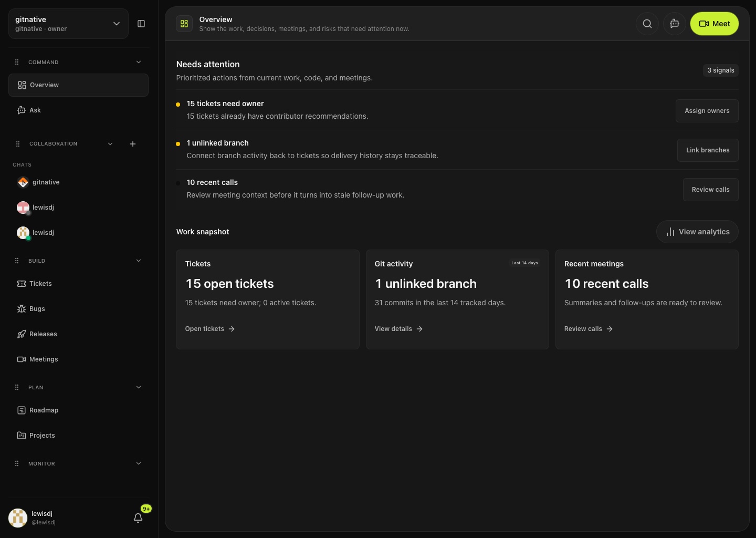Follow Review calls link in Recent meetings card
The width and height of the screenshot is (756, 538).
coord(589,329)
